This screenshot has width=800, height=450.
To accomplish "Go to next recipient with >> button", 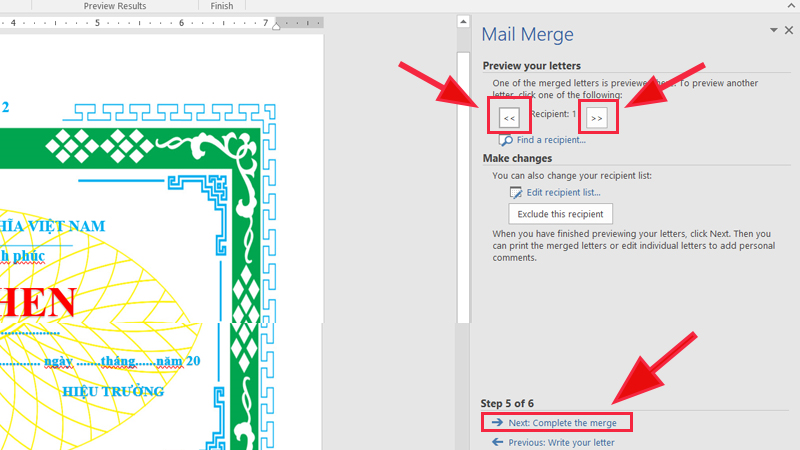I will coord(596,118).
